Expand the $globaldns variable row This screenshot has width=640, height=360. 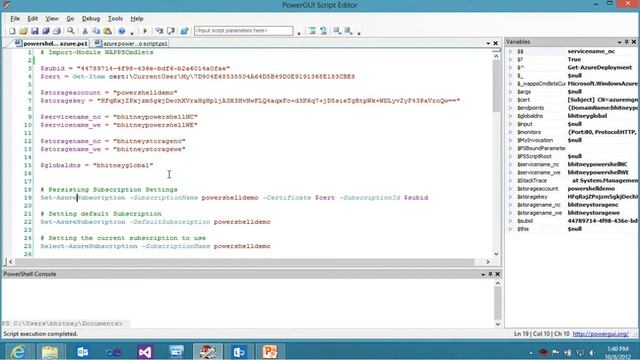(x=510, y=116)
